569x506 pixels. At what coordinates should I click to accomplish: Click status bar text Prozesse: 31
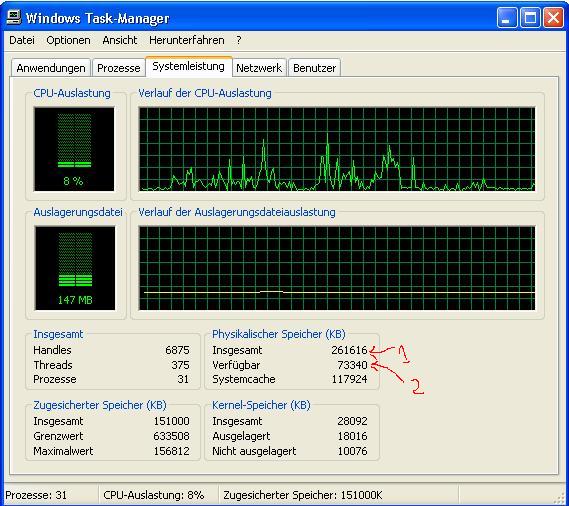tap(36, 495)
